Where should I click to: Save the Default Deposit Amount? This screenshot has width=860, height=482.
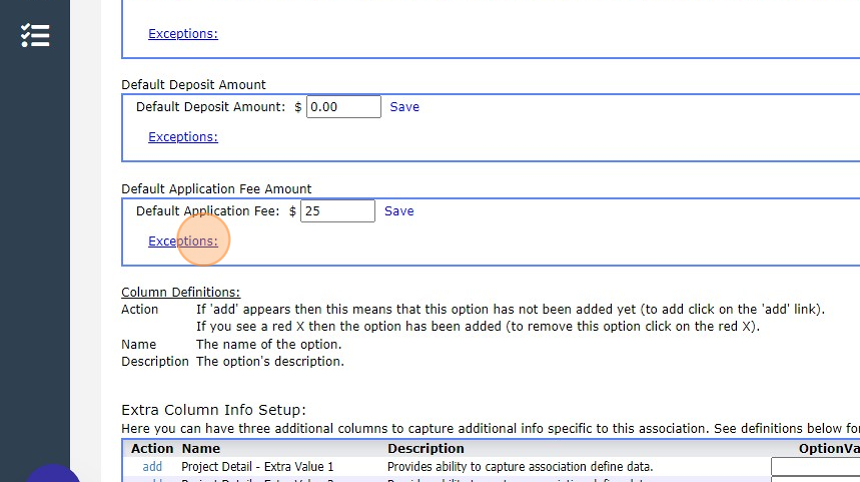[x=404, y=106]
